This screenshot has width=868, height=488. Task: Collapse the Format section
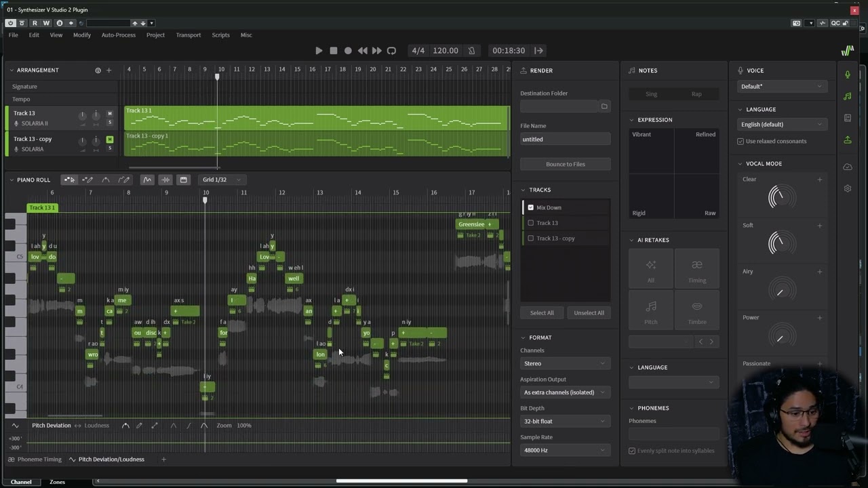pyautogui.click(x=523, y=338)
